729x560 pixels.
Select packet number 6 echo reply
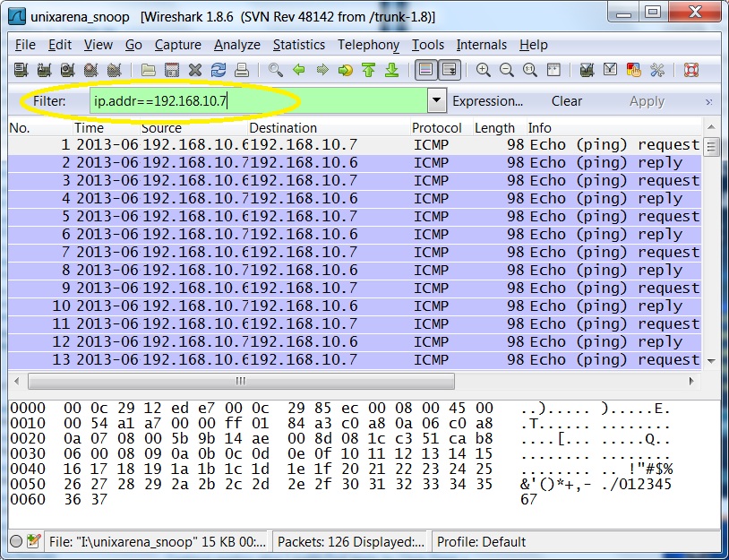pos(355,234)
